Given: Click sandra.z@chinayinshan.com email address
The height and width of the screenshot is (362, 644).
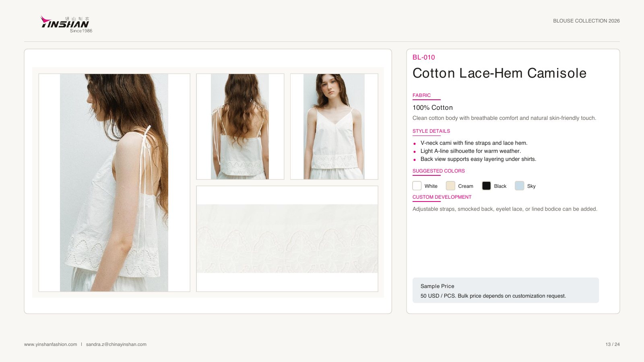Looking at the screenshot, I should [x=116, y=344].
